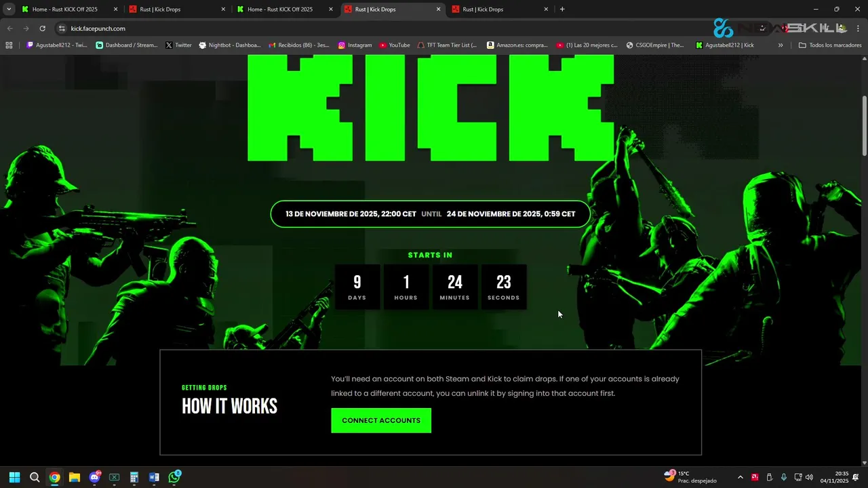Expand the system tray hidden icons chevron
This screenshot has height=488, width=868.
point(740,477)
